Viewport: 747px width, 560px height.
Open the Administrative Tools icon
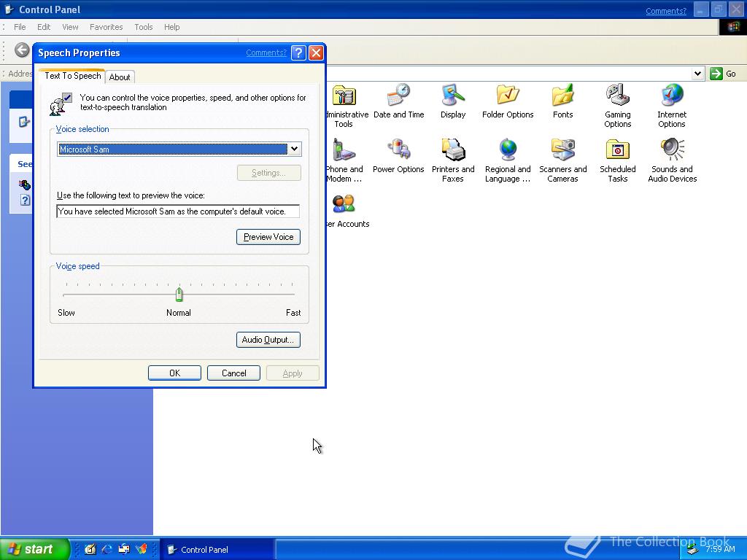coord(344,96)
